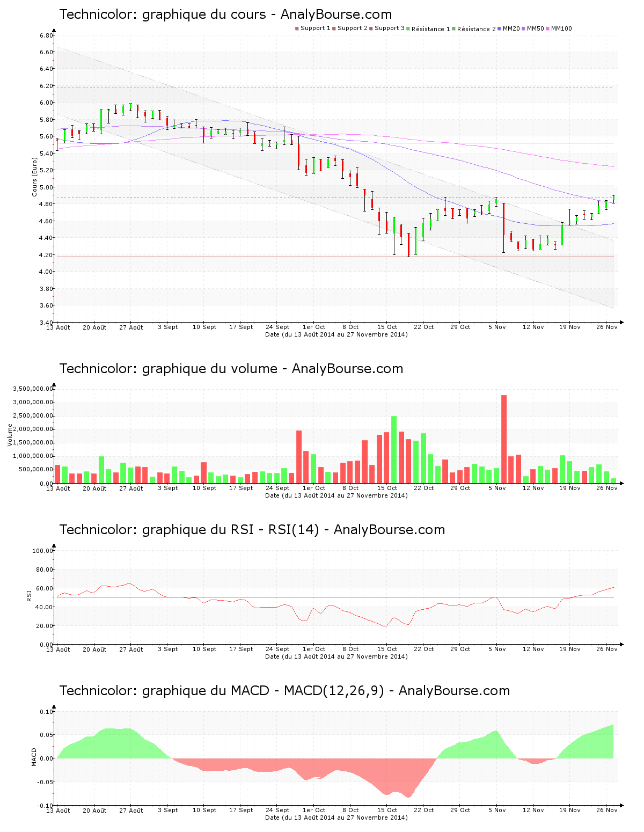Click '24 Sept' on the MACD chart axis

[277, 810]
